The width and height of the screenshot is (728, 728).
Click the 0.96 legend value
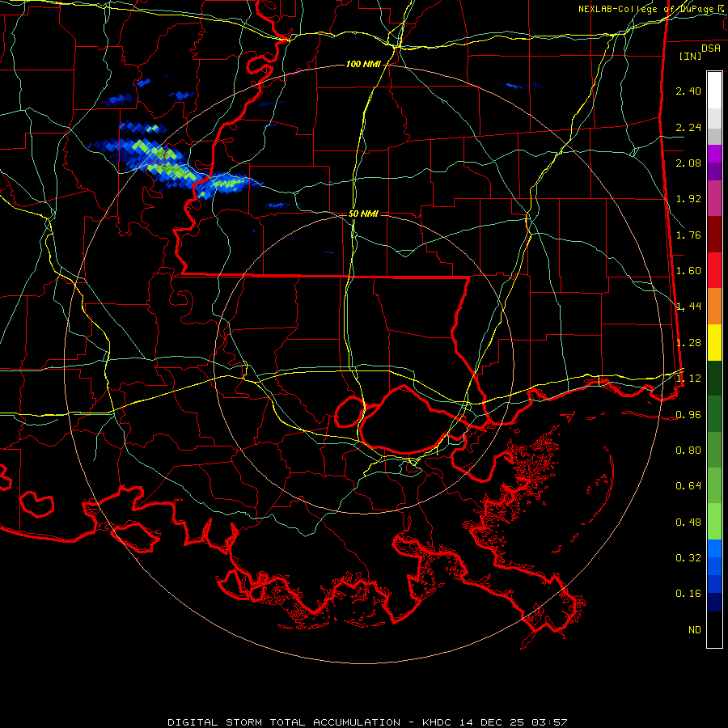pos(688,415)
